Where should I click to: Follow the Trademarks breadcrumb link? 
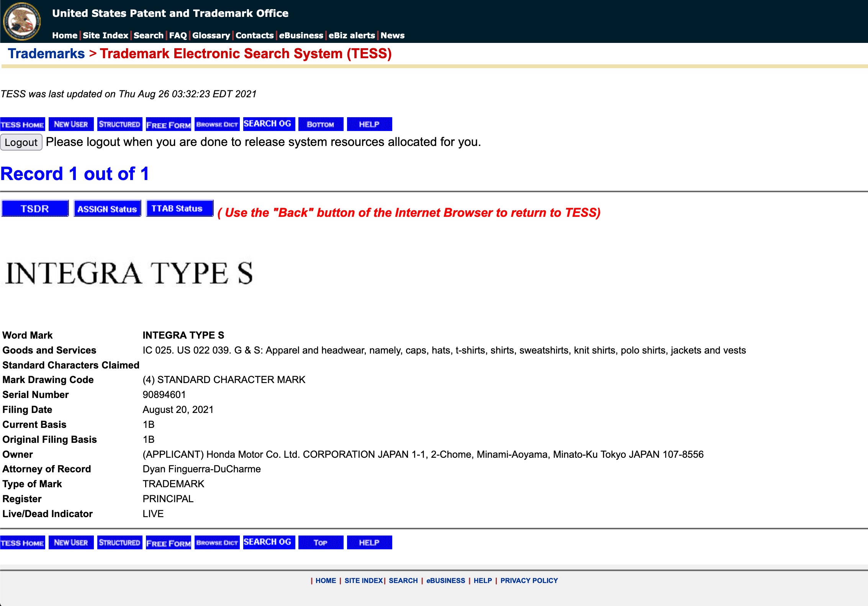pyautogui.click(x=46, y=54)
